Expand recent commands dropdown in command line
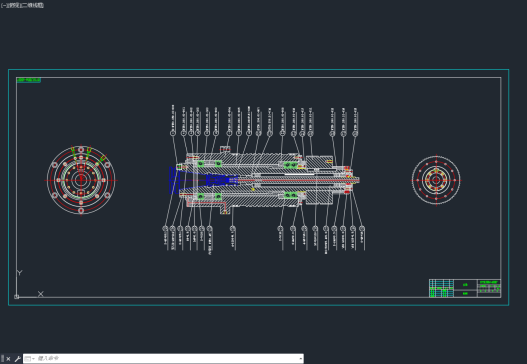 (x=29, y=359)
